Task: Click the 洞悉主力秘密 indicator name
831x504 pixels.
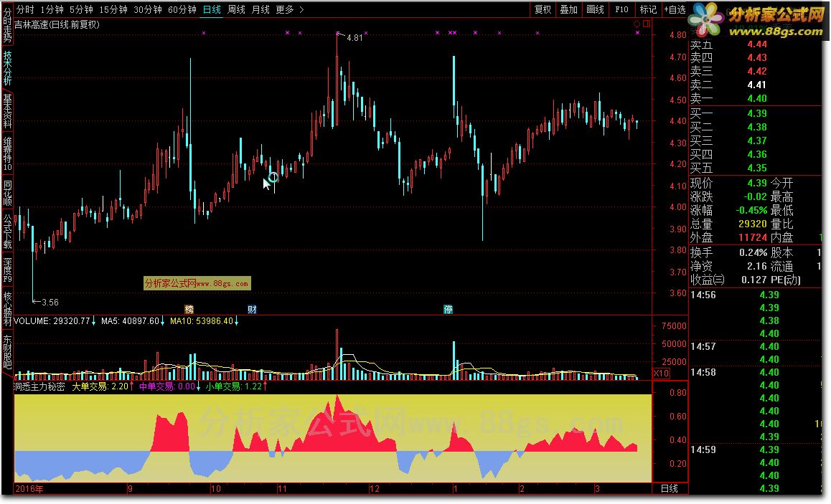Action: [x=39, y=386]
